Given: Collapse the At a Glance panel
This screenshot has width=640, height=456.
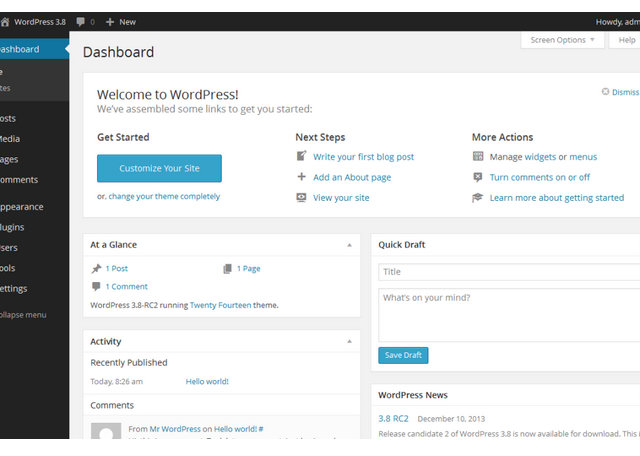Looking at the screenshot, I should click(349, 245).
